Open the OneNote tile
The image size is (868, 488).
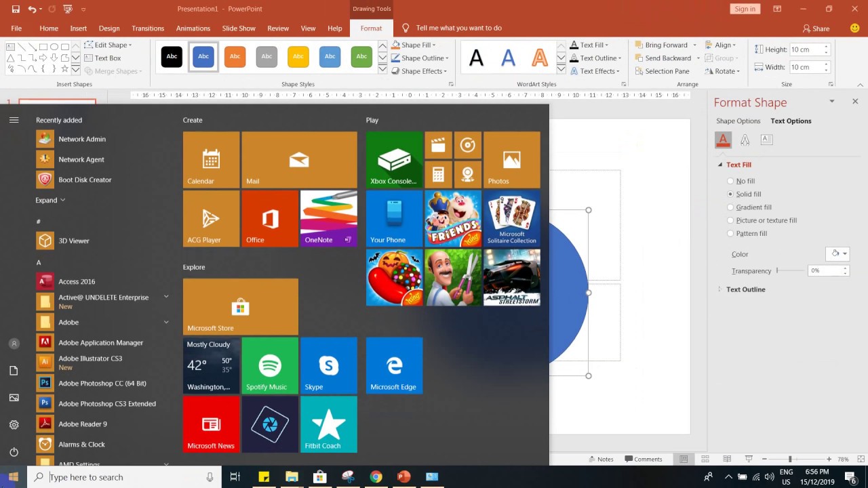click(329, 218)
